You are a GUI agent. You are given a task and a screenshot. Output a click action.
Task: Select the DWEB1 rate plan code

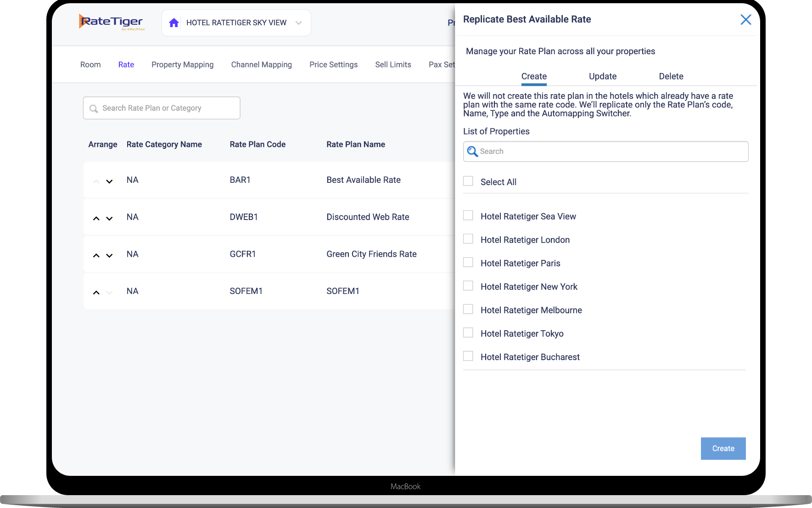pyautogui.click(x=244, y=217)
